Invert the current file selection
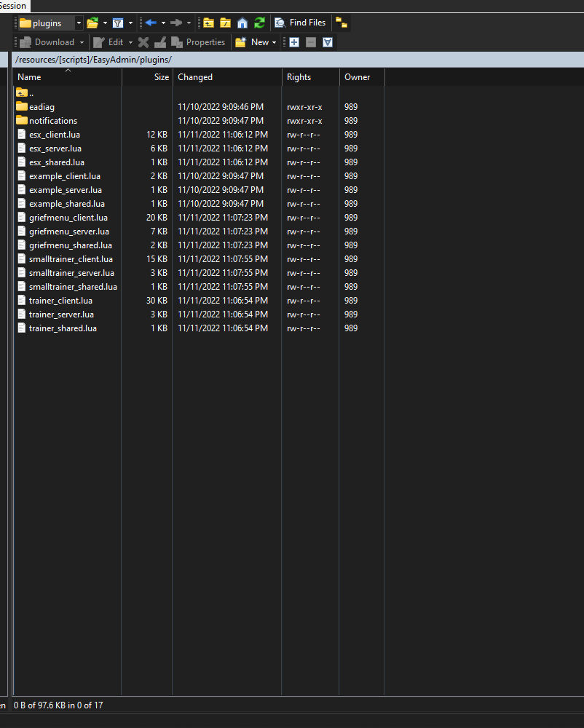The height and width of the screenshot is (728, 584). tap(327, 42)
